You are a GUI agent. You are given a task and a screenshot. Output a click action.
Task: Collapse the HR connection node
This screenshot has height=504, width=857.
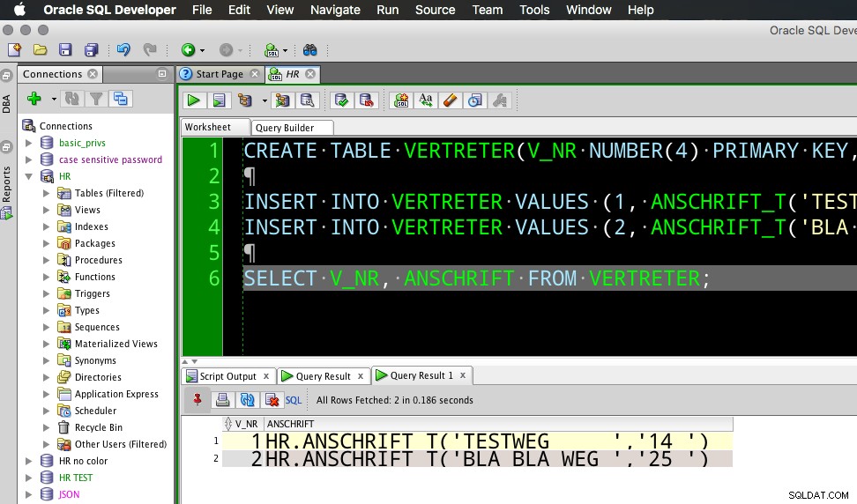[29, 176]
